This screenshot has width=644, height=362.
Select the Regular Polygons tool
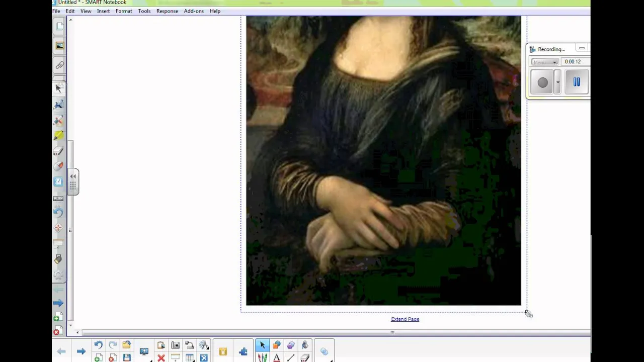[291, 345]
